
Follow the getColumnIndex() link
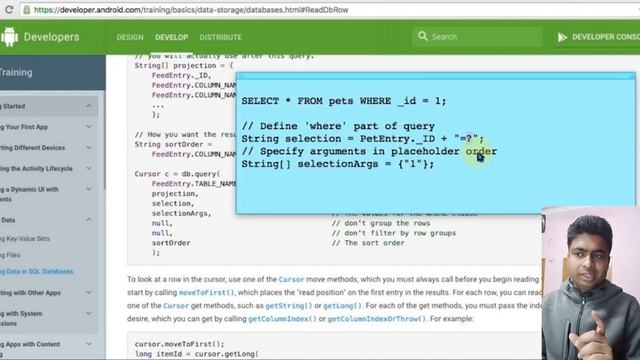coord(282,319)
